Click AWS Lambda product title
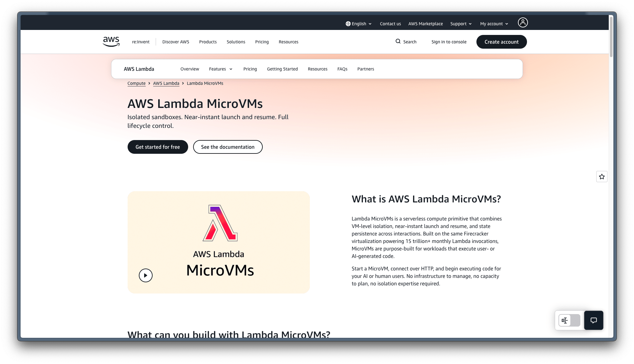Image resolution: width=634 pixels, height=364 pixels. coord(139,69)
